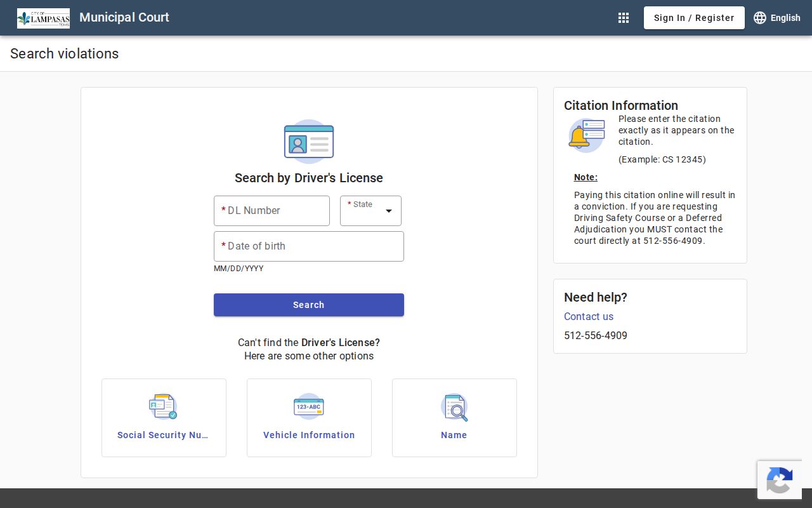Screen dimensions: 812x508
Task: Click the Search violations page heading
Action: click(64, 53)
